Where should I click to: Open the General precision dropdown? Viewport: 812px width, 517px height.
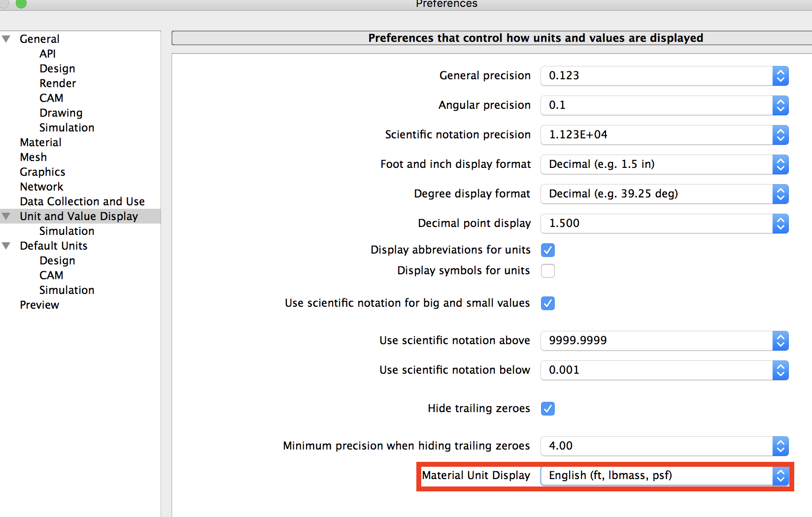point(664,76)
